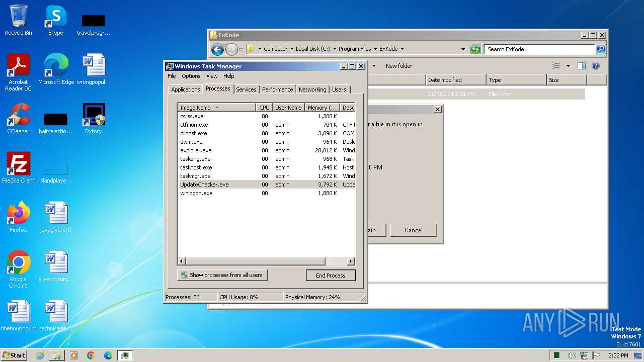This screenshot has height=362, width=644.
Task: Click New folder in the Explorer toolbar
Action: pos(399,66)
